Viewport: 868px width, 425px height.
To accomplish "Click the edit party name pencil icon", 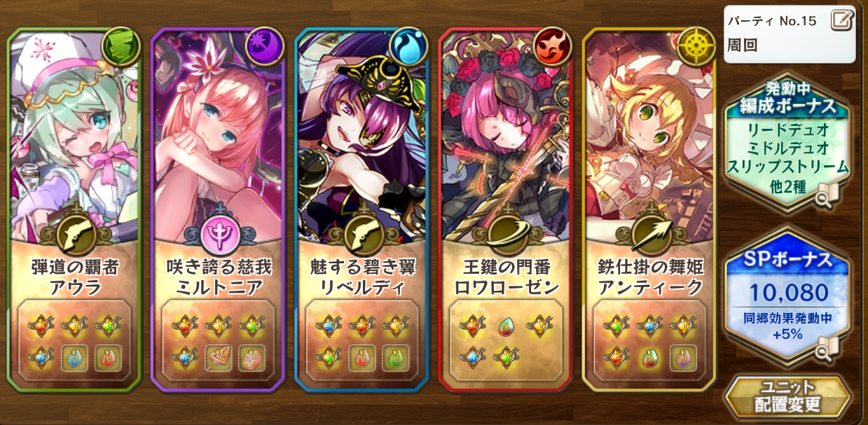I will 843,20.
